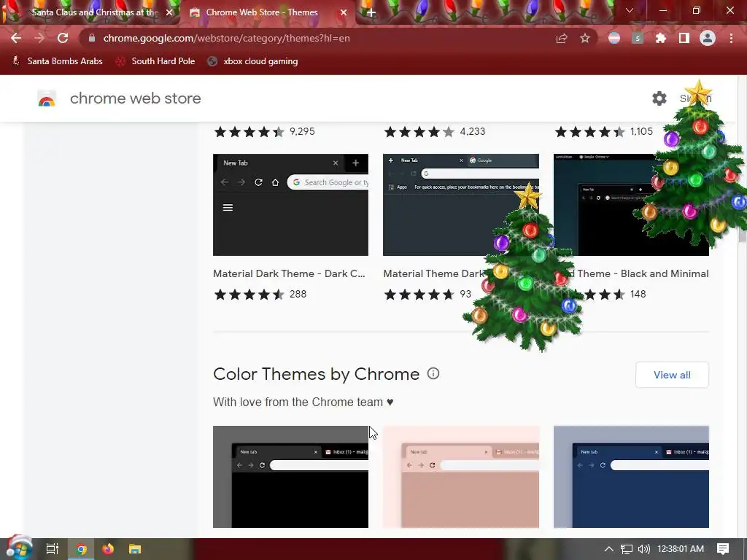Image resolution: width=747 pixels, height=560 pixels.
Task: Close the Chrome Web Store tab
Action: [x=344, y=12]
